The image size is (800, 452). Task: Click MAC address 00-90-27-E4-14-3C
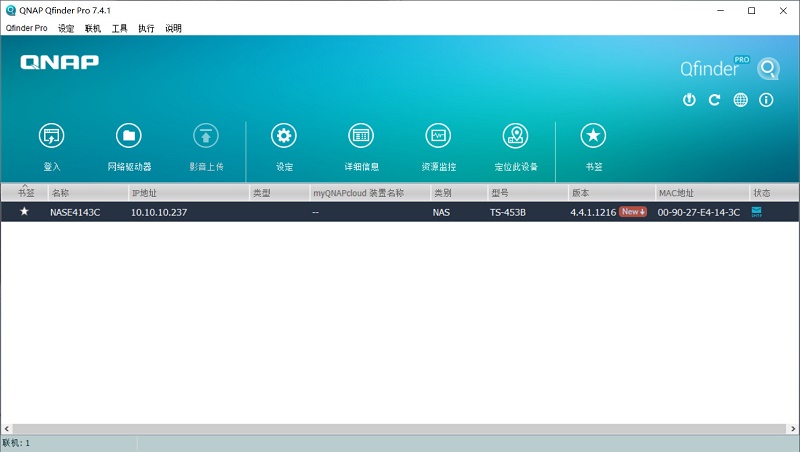[698, 212]
